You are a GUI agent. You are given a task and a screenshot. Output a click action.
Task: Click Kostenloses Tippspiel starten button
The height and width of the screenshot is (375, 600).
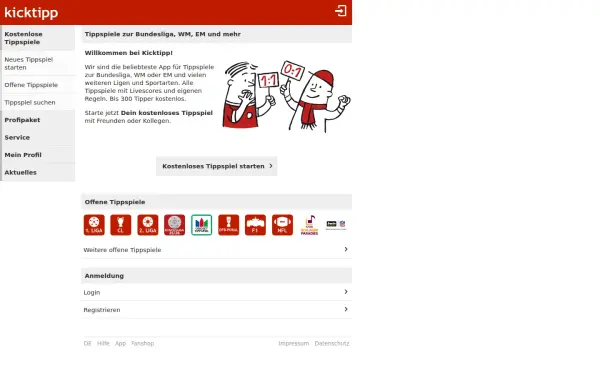(217, 166)
